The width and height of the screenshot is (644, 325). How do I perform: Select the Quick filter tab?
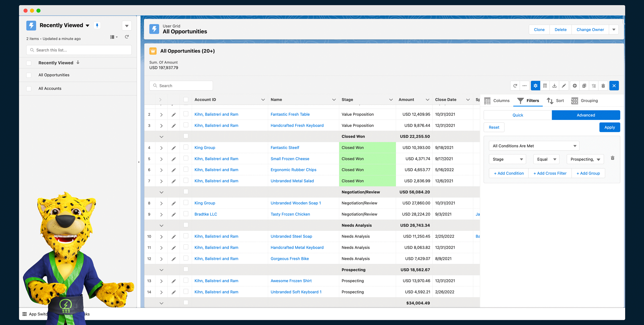pos(518,115)
